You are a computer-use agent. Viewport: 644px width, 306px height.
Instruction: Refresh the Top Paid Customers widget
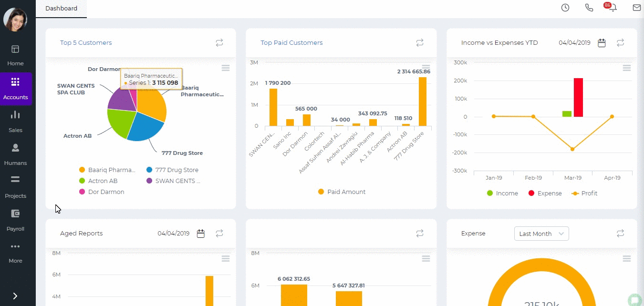click(420, 43)
